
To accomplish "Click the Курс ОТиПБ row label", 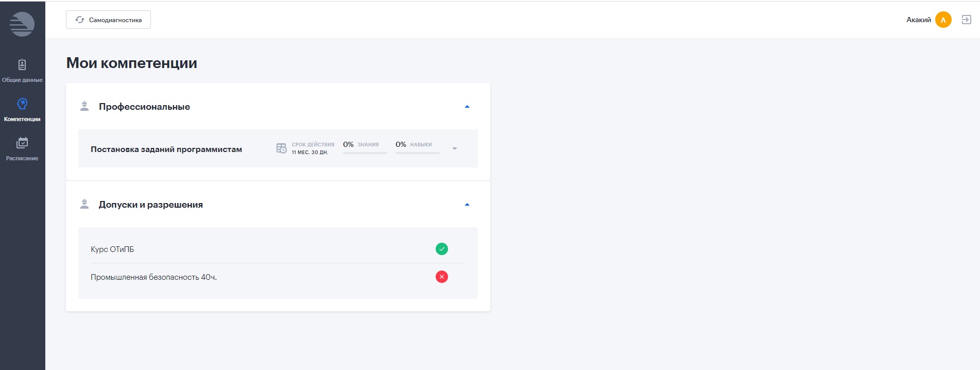I will (x=112, y=249).
